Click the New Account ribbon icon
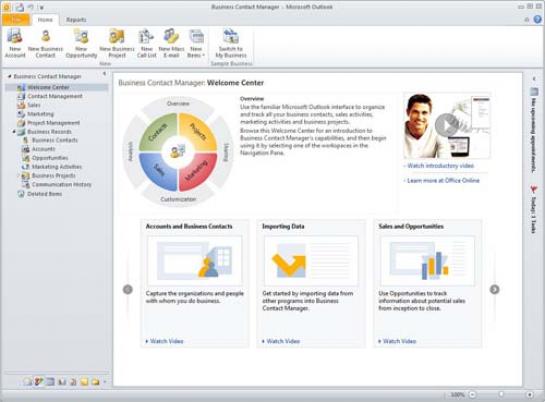This screenshot has height=402, width=545. pos(15,44)
